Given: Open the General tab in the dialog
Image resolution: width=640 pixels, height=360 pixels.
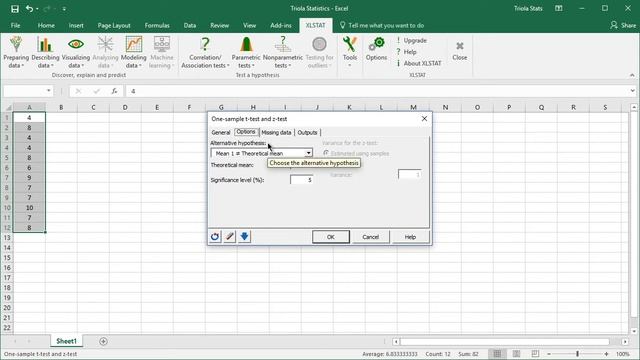Looking at the screenshot, I should tap(221, 132).
